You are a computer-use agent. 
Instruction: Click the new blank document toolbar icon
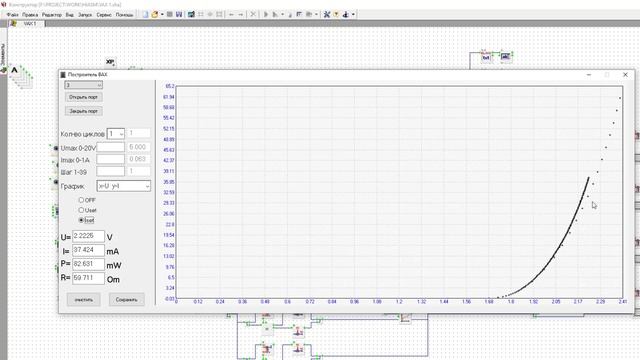(145, 14)
